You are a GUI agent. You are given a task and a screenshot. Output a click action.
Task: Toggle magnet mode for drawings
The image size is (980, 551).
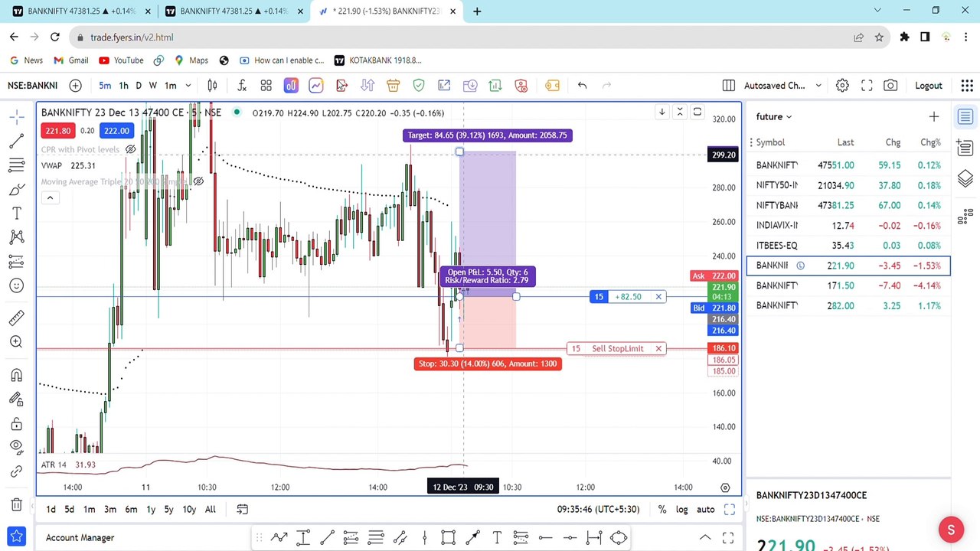[x=16, y=375]
